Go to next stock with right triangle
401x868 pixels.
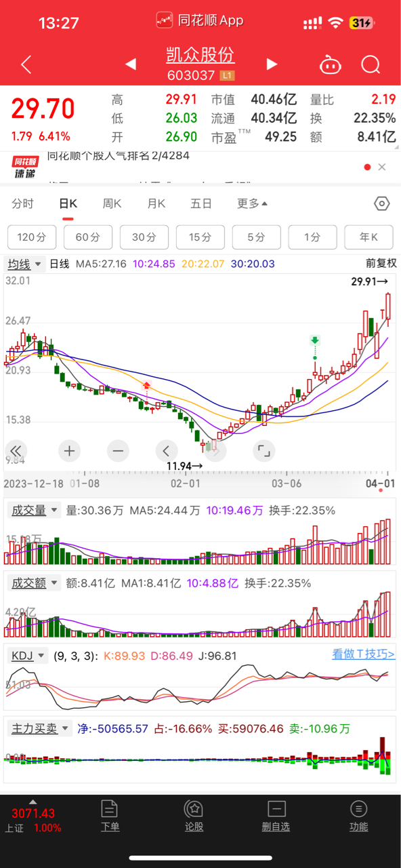click(x=272, y=64)
